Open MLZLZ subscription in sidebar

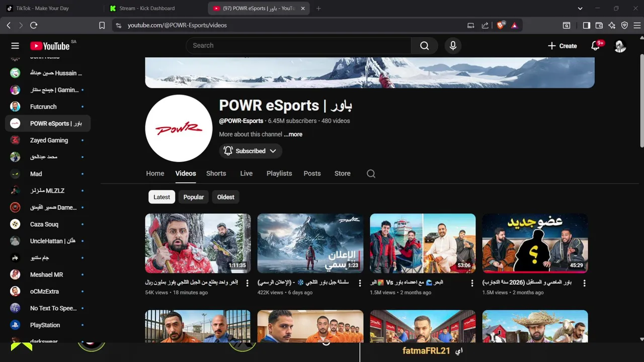(48, 191)
